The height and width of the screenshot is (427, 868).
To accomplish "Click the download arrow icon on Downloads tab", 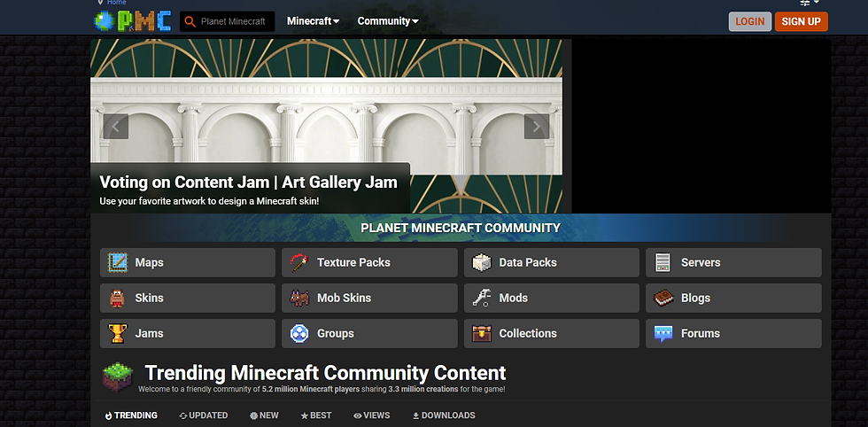I will click(x=415, y=415).
